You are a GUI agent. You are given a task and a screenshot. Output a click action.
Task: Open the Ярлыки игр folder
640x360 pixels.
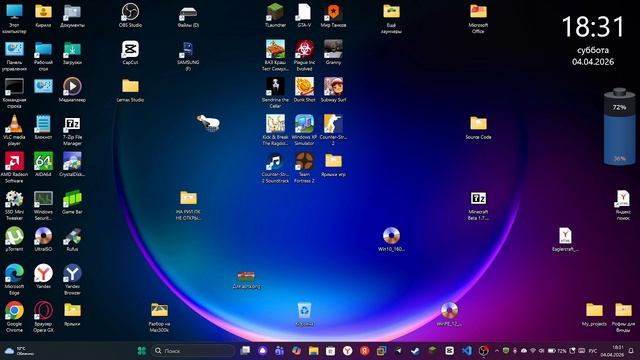[333, 164]
